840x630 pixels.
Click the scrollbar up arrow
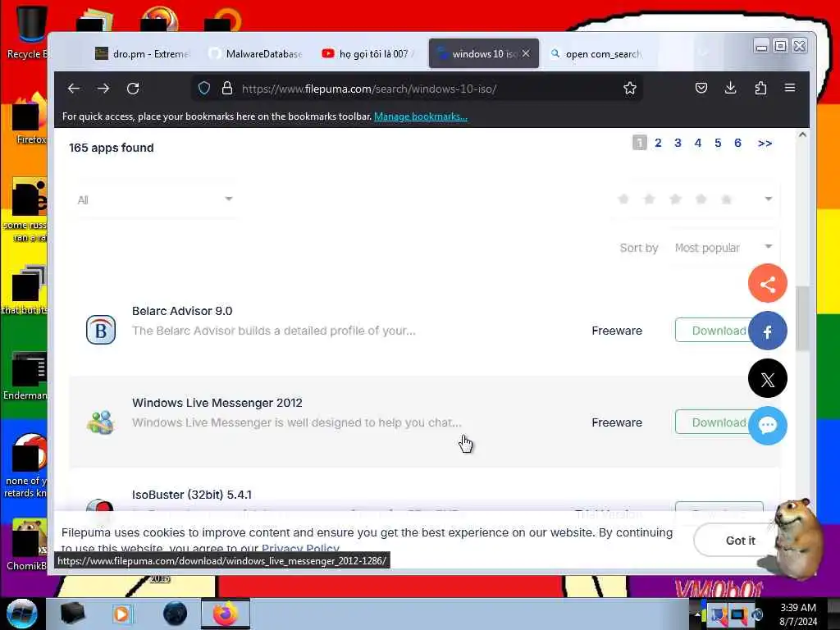[x=802, y=135]
